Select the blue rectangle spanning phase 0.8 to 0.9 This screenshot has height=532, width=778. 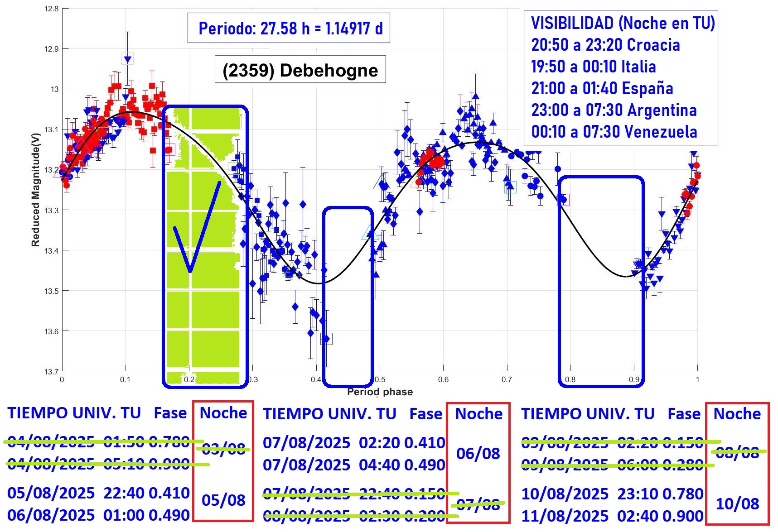[601, 281]
